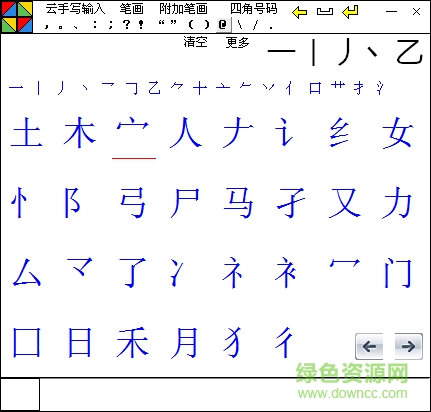Choose the 彳 step radical
This screenshot has height=412, width=431.
click(284, 342)
